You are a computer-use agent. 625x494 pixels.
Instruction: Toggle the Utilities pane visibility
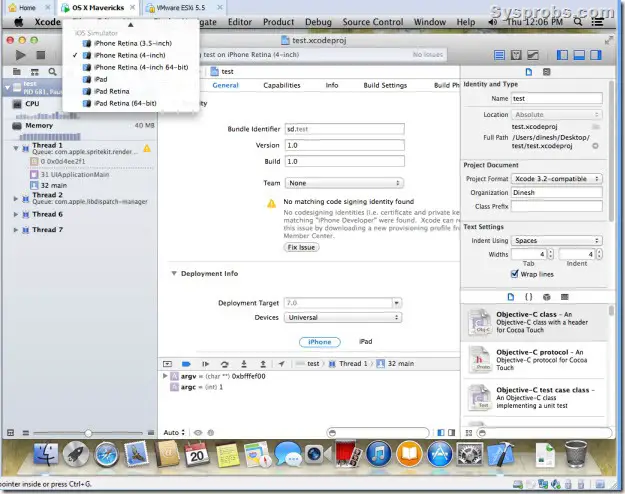[x=596, y=55]
